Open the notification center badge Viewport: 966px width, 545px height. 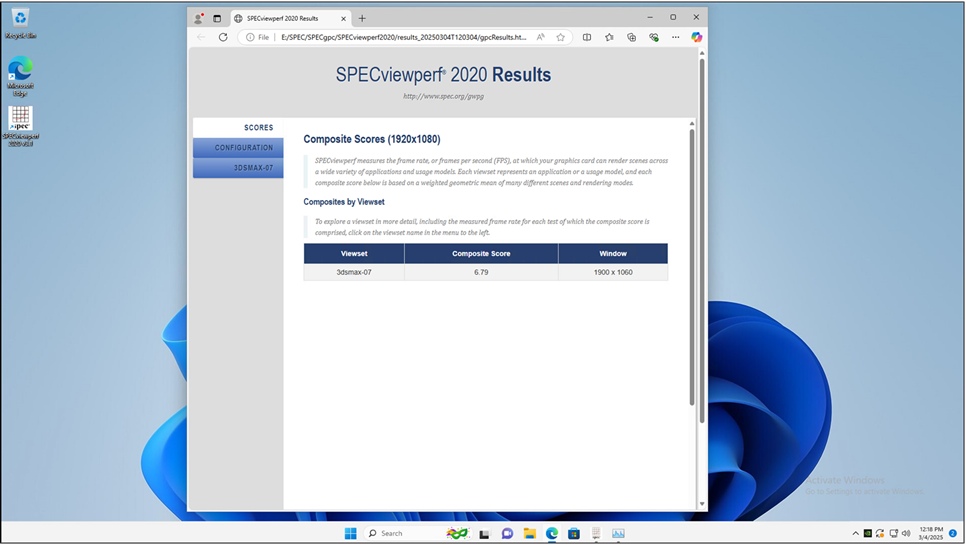953,533
